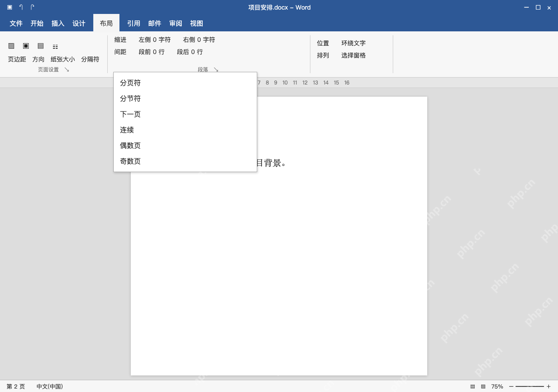Viewport: 558px width, 392px height.
Task: Click the 缩进 label
Action: click(120, 40)
